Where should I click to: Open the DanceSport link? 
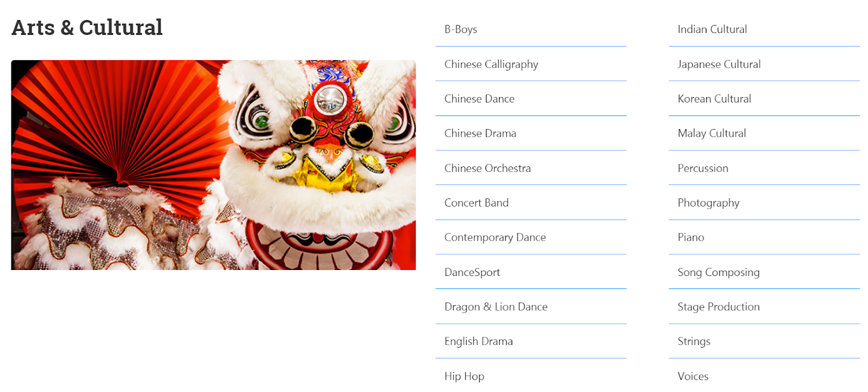click(472, 272)
